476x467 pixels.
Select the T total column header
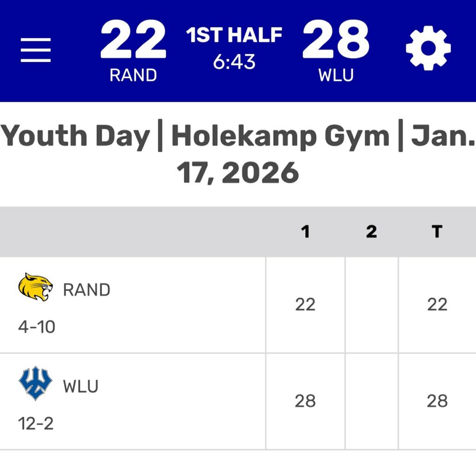[437, 232]
